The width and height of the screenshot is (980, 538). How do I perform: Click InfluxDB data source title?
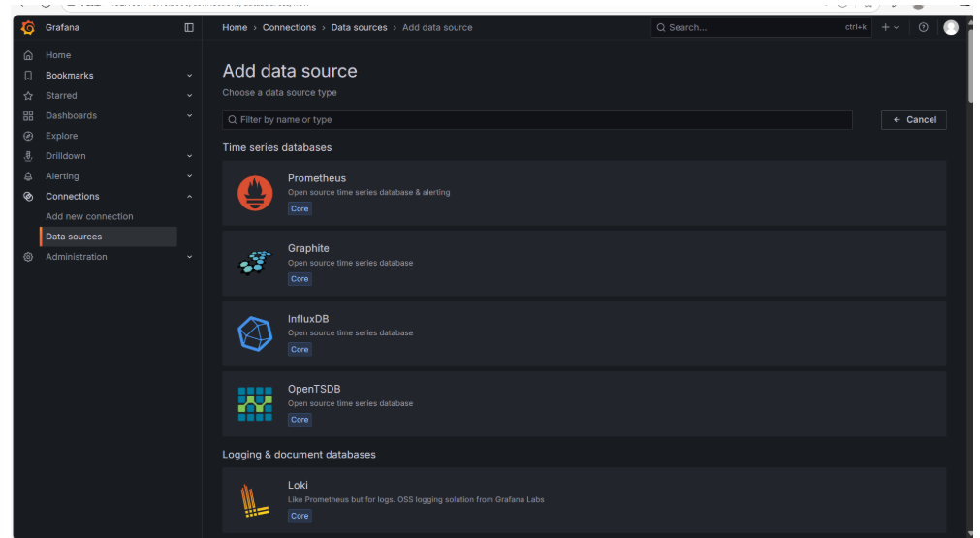[308, 319]
